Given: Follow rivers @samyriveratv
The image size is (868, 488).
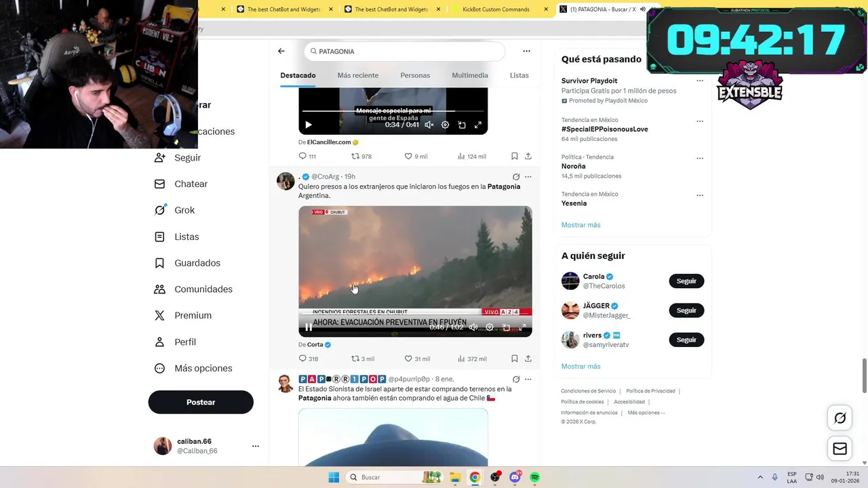Looking at the screenshot, I should pos(686,340).
